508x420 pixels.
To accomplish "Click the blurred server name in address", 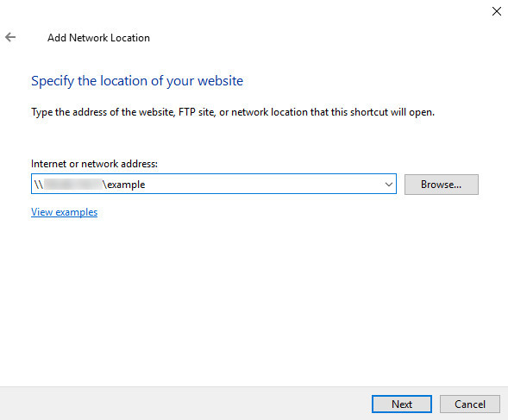I will (73, 185).
